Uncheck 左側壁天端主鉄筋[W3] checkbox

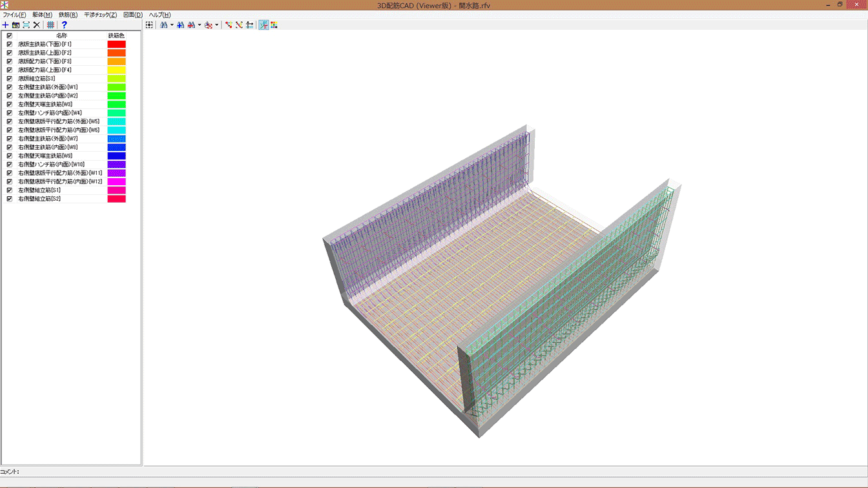9,105
